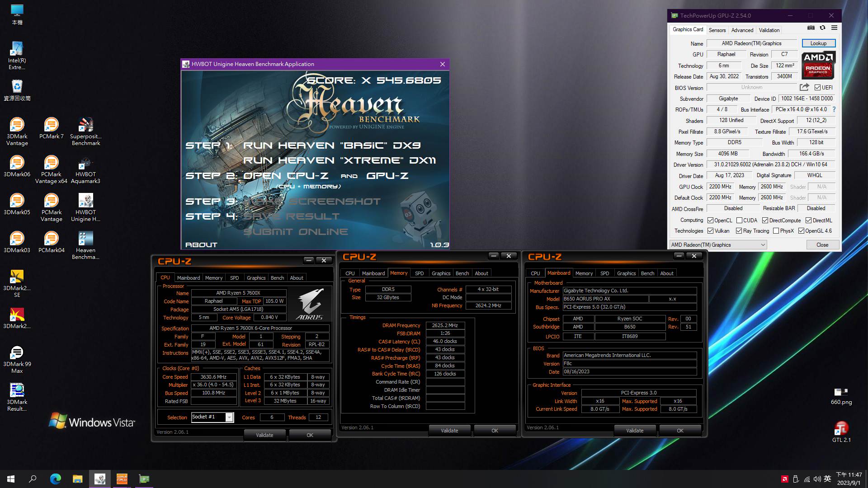Image resolution: width=868 pixels, height=488 pixels.
Task: Click Validate in the CPU tab CPU-Z window
Action: click(264, 435)
